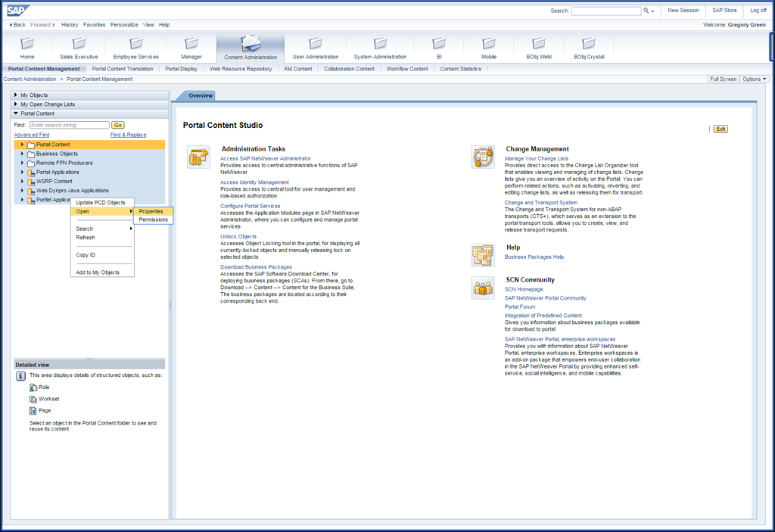Click the Edit button
Image resolution: width=775 pixels, height=532 pixels.
click(721, 129)
